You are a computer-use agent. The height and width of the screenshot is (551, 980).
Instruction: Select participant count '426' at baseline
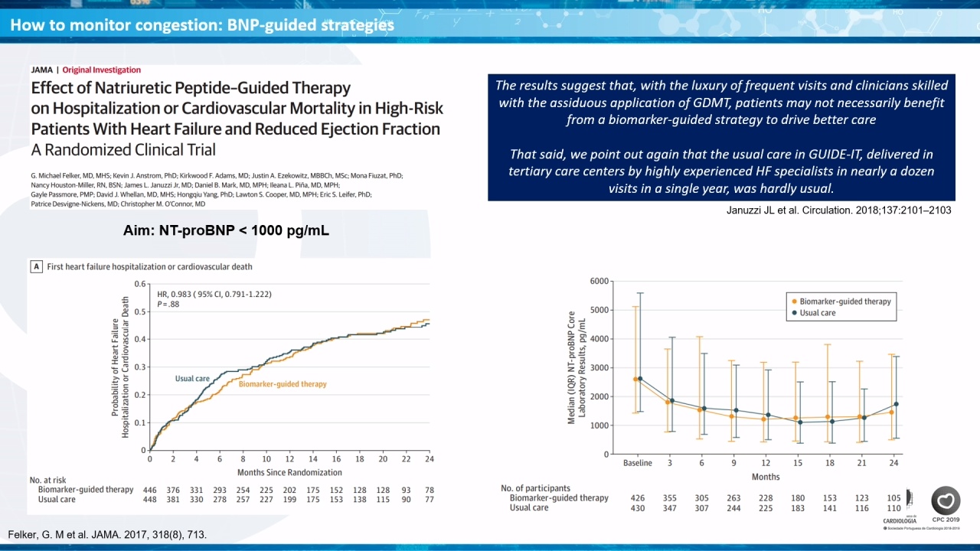(x=637, y=498)
